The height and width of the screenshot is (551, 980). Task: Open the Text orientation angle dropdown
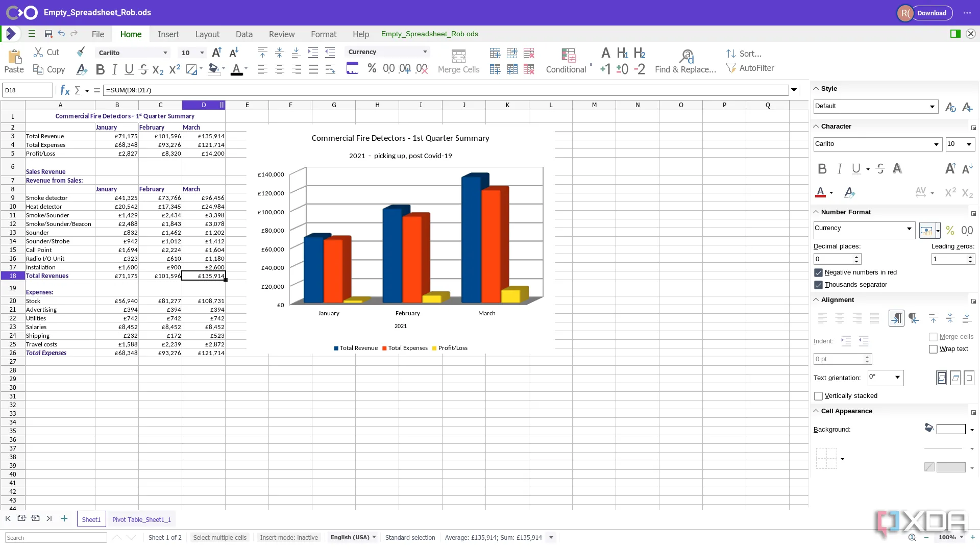click(897, 377)
